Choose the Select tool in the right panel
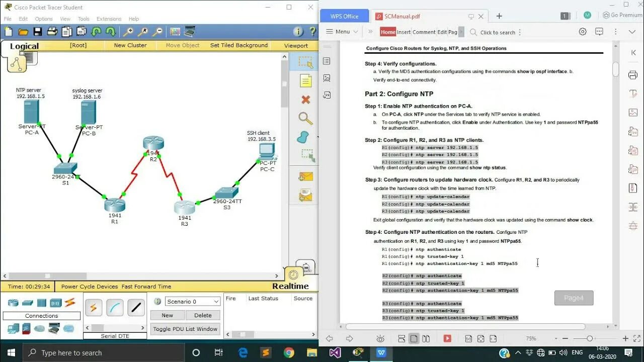The image size is (644, 362). (305, 62)
